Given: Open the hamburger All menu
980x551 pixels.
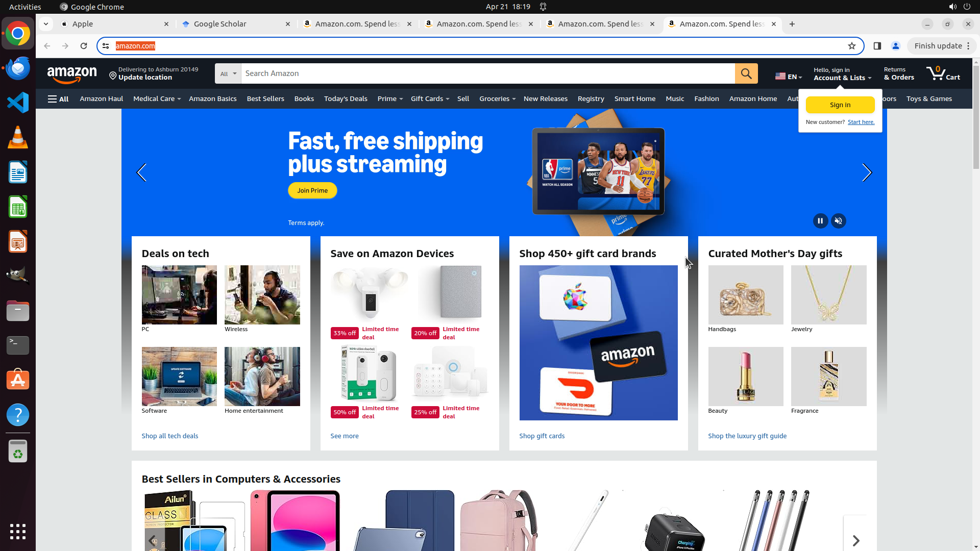Looking at the screenshot, I should click(x=58, y=99).
